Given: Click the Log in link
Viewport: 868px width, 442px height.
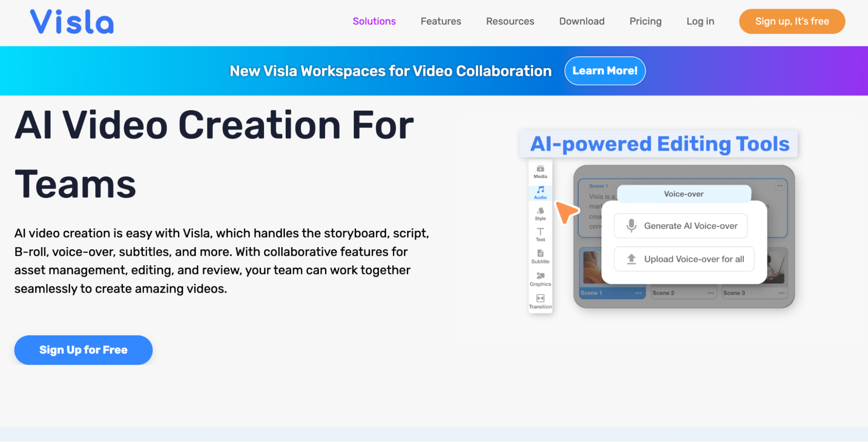Looking at the screenshot, I should click(x=700, y=21).
